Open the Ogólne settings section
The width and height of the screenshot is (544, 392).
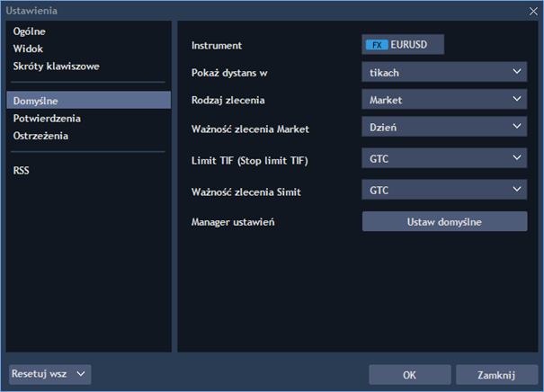tap(30, 31)
